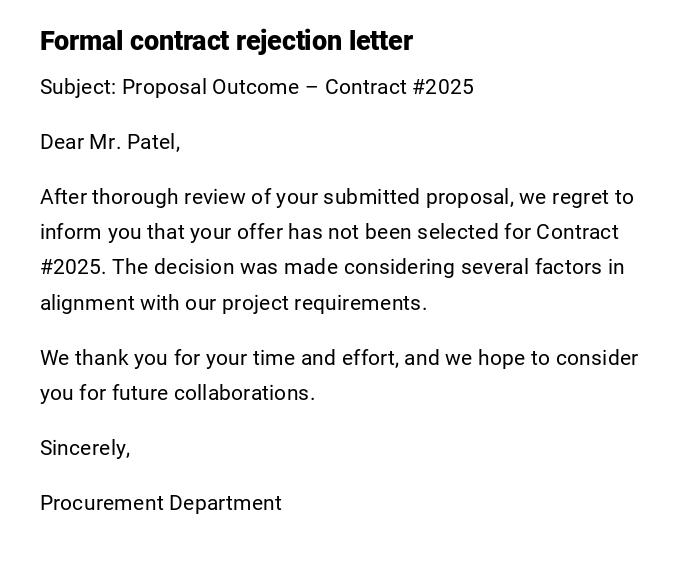Screen dimensions: 700x566
Task: Click the word "Patel" in the greeting
Action: pyautogui.click(x=152, y=142)
